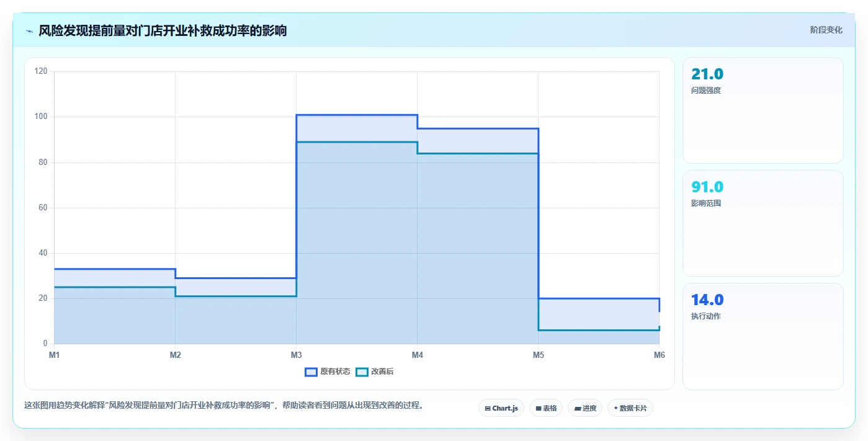Click the 91.0 value
This screenshot has height=441, width=868.
707,187
